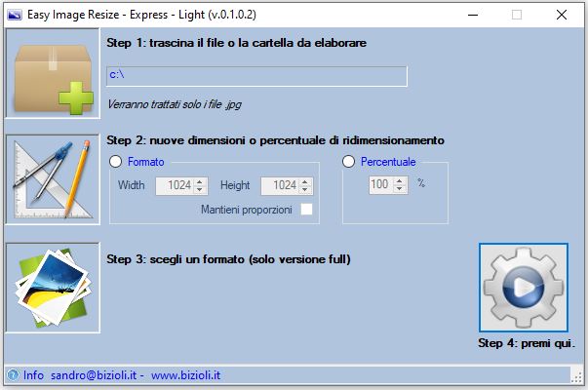Click the resize grip in window corner
Screen dimensions: 588x390
click(x=576, y=377)
